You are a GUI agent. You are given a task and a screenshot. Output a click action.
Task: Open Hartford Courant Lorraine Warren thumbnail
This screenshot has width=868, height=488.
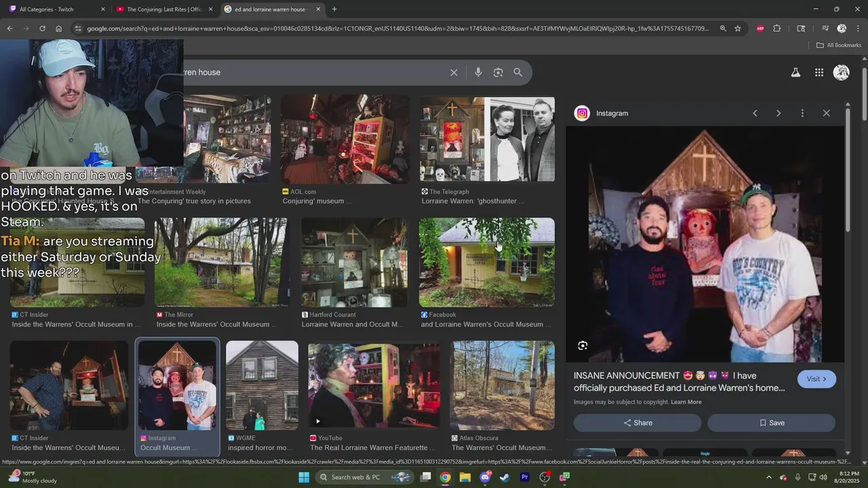click(x=354, y=262)
